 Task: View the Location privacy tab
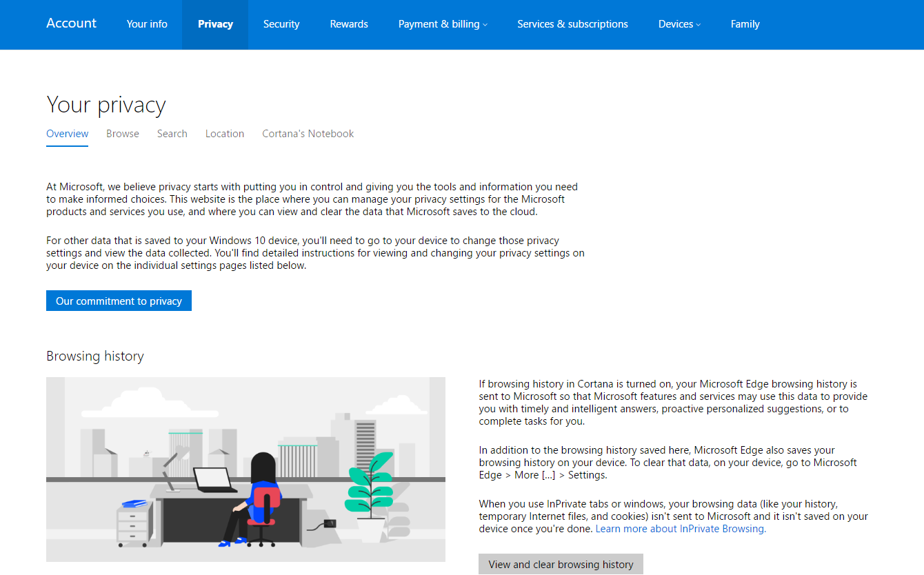click(x=224, y=134)
